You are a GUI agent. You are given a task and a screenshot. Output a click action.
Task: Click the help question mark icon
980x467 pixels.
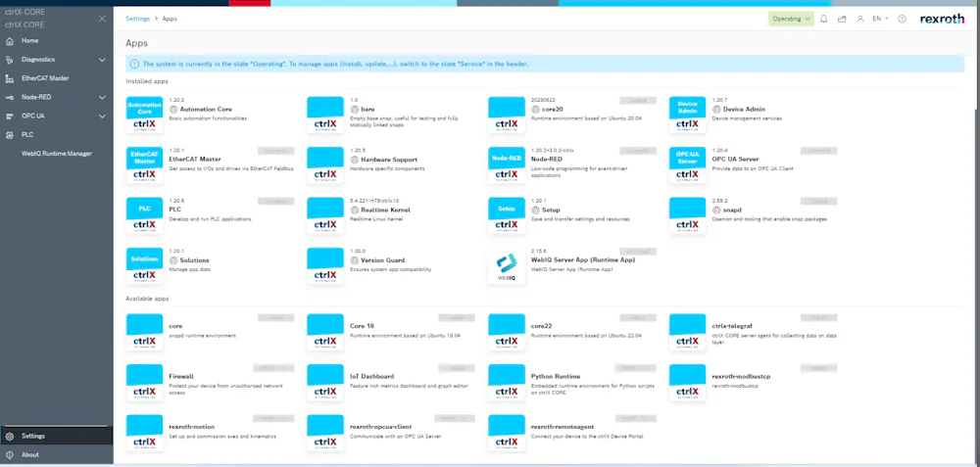click(x=902, y=19)
